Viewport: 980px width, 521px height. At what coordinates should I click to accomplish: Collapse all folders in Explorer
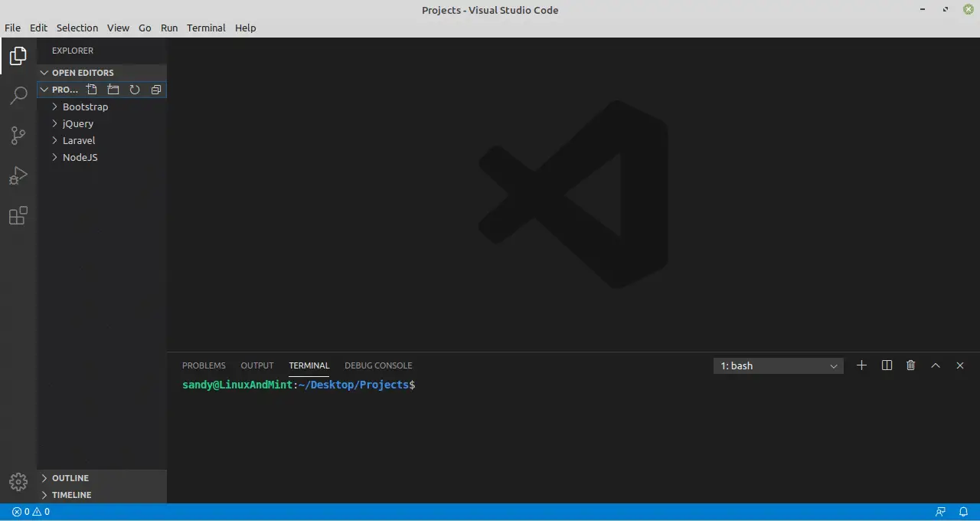click(x=155, y=90)
